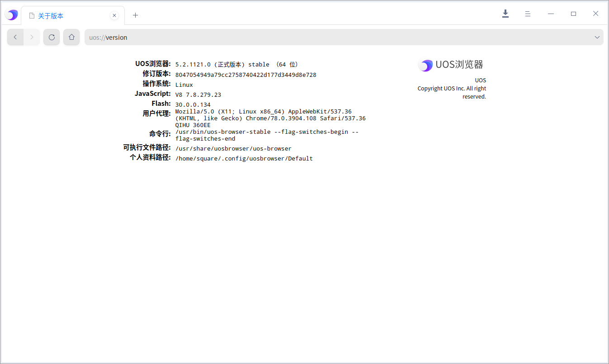The width and height of the screenshot is (609, 364).
Task: Open a new tab with plus button
Action: point(135,15)
